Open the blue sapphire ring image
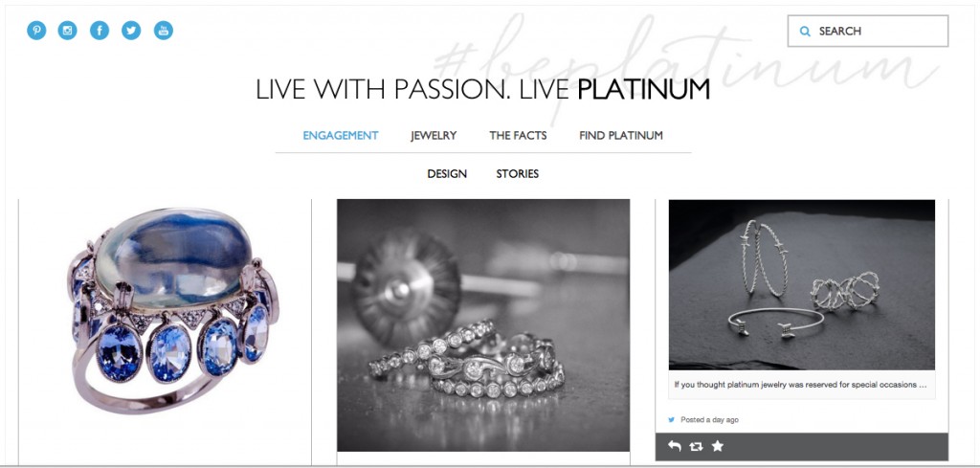The image size is (980, 468). click(x=173, y=311)
